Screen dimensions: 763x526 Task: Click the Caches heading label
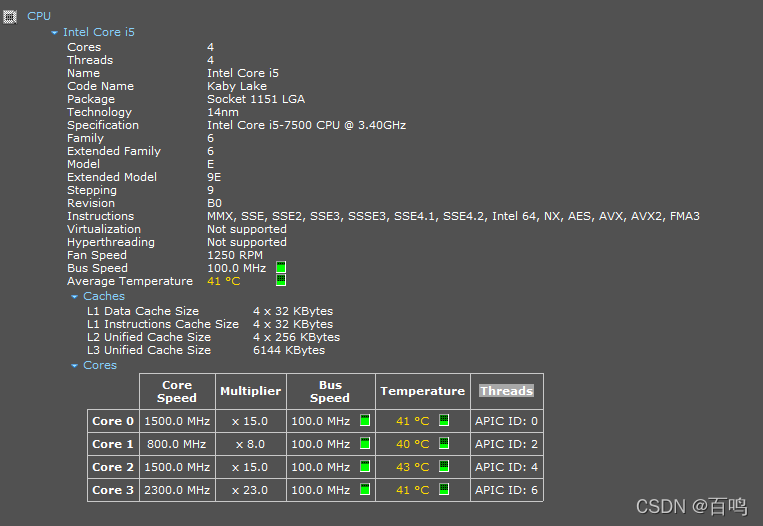click(104, 296)
